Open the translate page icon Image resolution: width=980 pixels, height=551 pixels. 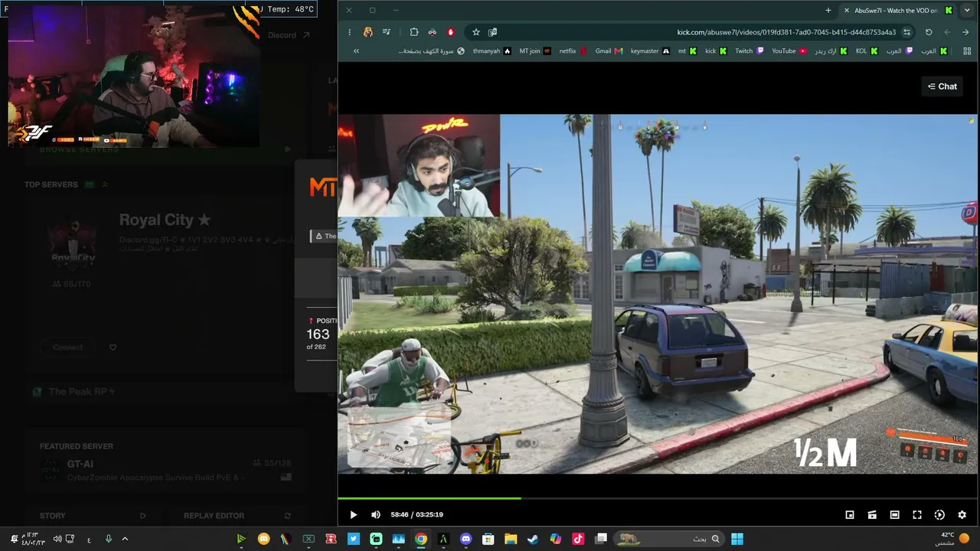[x=492, y=32]
